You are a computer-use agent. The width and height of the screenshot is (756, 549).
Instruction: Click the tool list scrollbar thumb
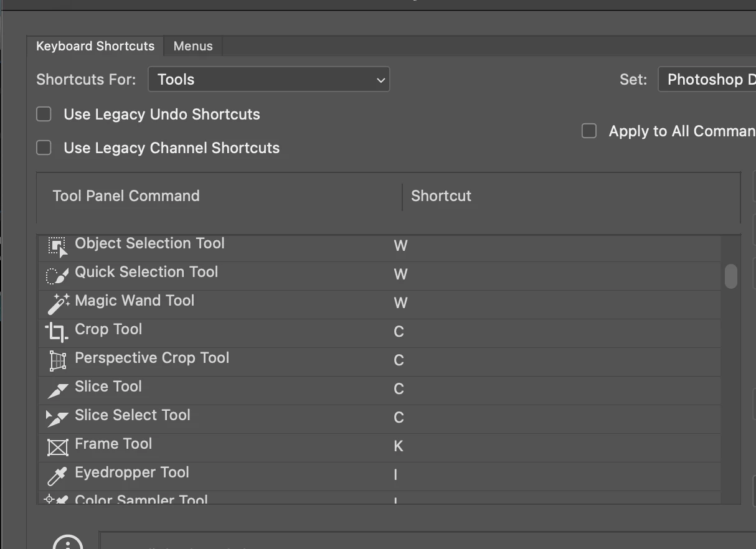click(x=731, y=276)
